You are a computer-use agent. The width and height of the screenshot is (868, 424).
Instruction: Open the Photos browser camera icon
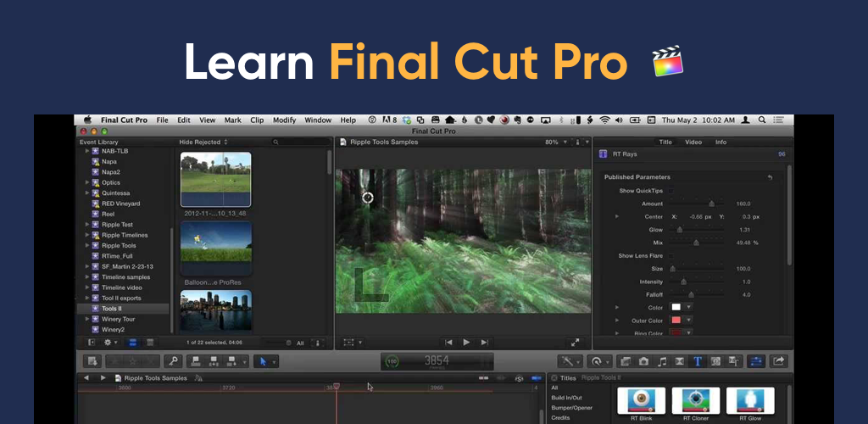(643, 361)
